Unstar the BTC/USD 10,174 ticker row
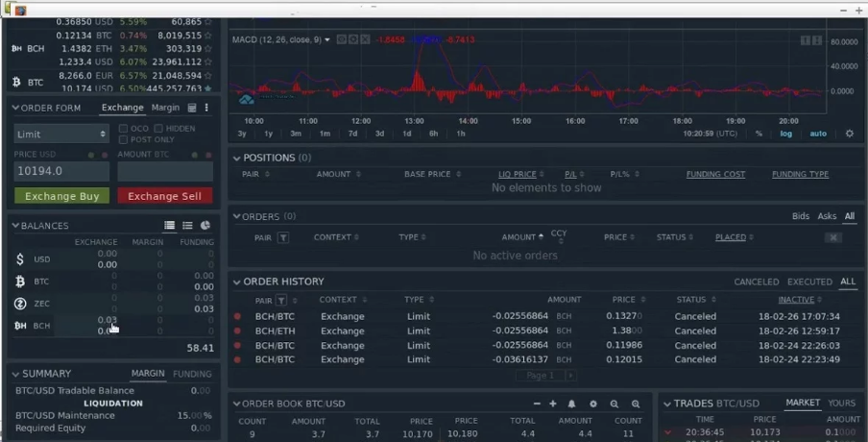 (x=208, y=88)
